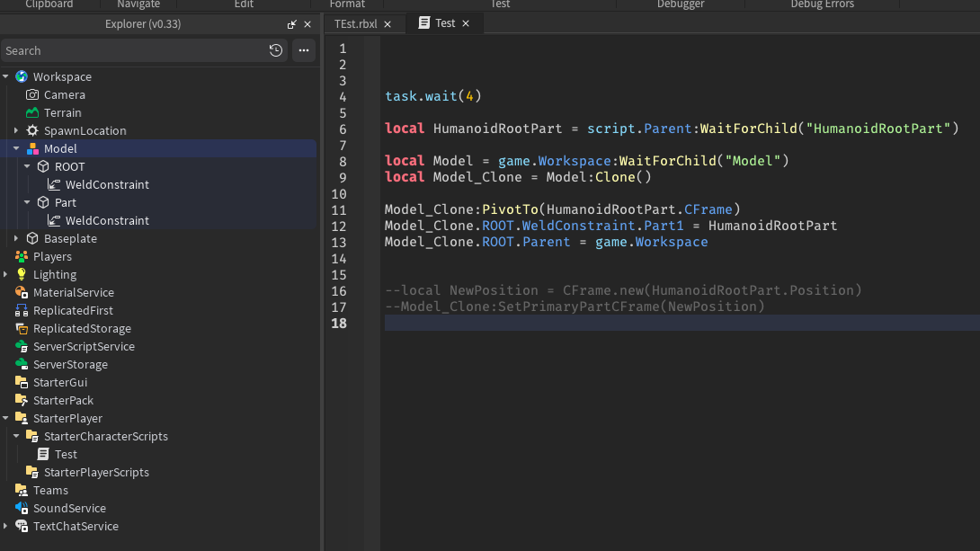
Task: Expand the Baseplate node
Action: (16, 238)
